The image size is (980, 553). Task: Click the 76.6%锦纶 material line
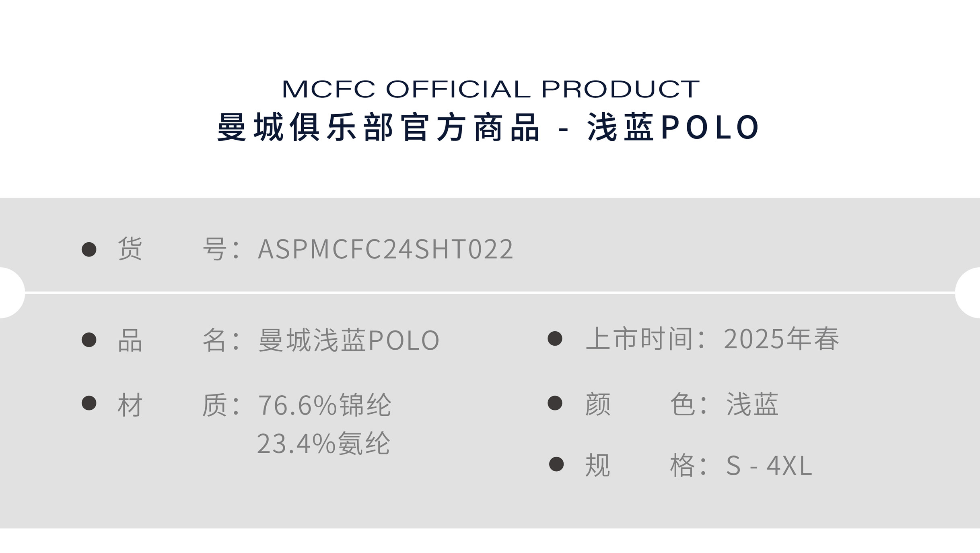pyautogui.click(x=324, y=404)
